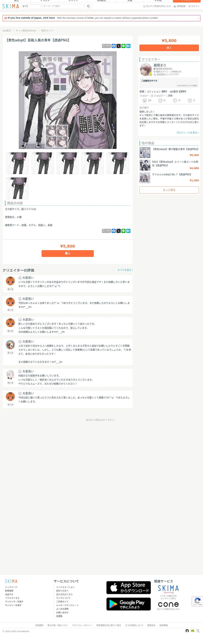The width and height of the screenshot is (203, 644).
Task: Open 特定商取引法に基づく表示 link
Action: [109, 625]
